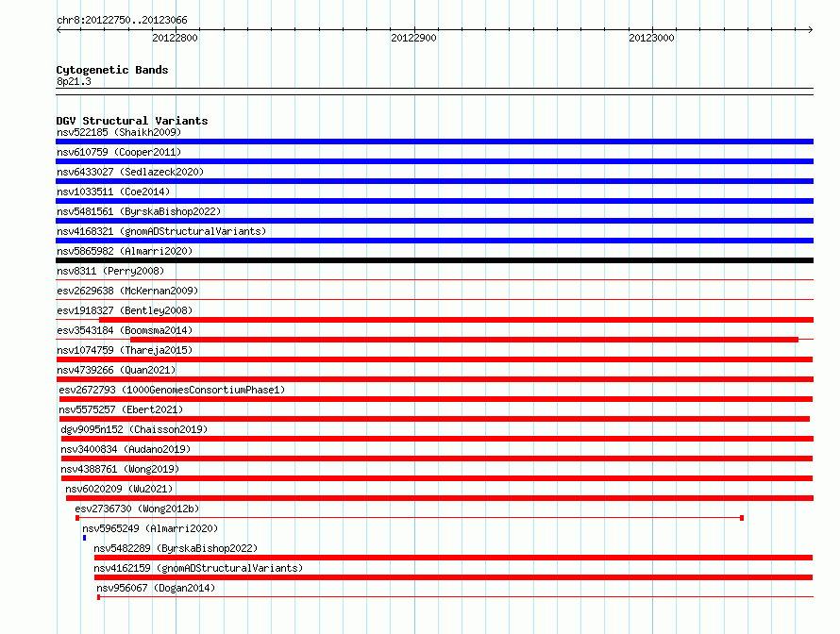Image resolution: width=840 pixels, height=634 pixels.
Task: Select nsv4168321 (gnomADStructuralVariants) label
Action: coord(161,231)
